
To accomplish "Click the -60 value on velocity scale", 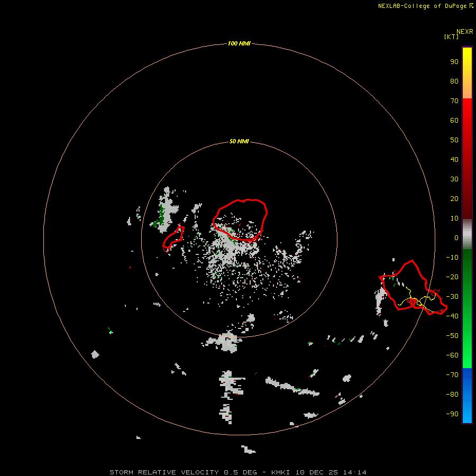I will tap(452, 355).
